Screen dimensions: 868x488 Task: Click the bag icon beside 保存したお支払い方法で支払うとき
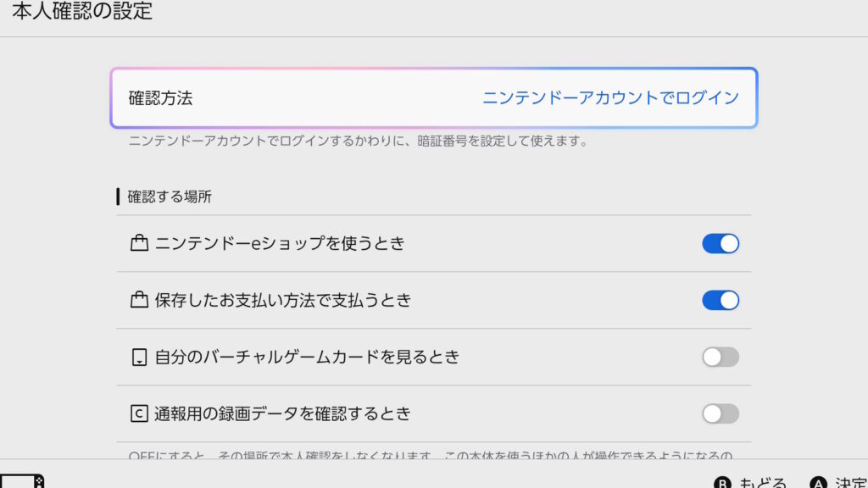pos(139,301)
